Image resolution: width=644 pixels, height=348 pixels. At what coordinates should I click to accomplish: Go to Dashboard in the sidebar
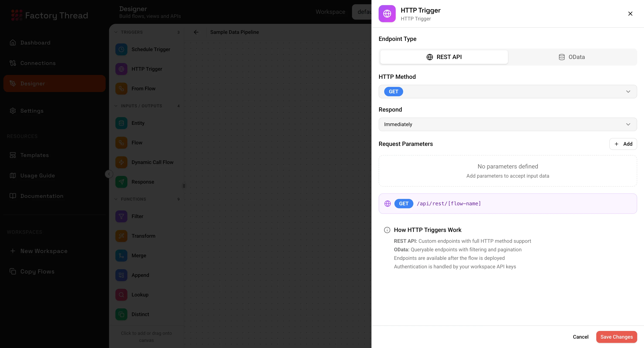pos(35,43)
